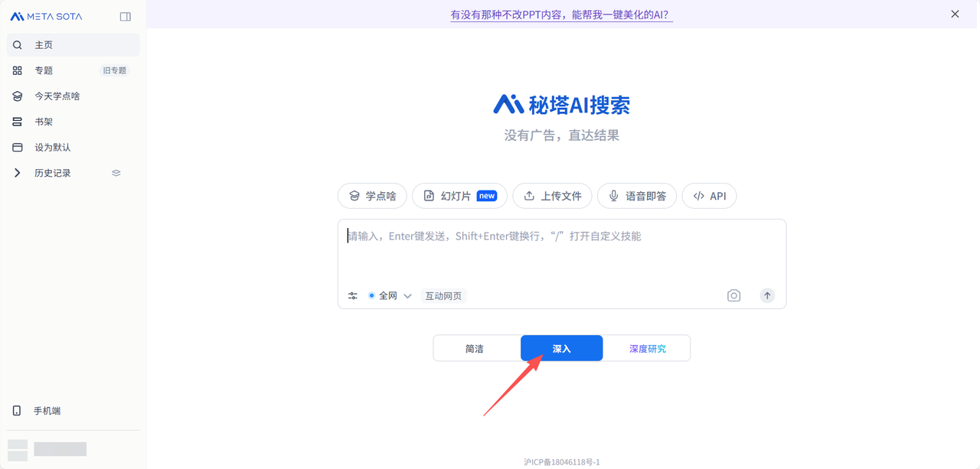Open the 幻灯片 new feature button
This screenshot has height=469, width=980.
click(461, 196)
